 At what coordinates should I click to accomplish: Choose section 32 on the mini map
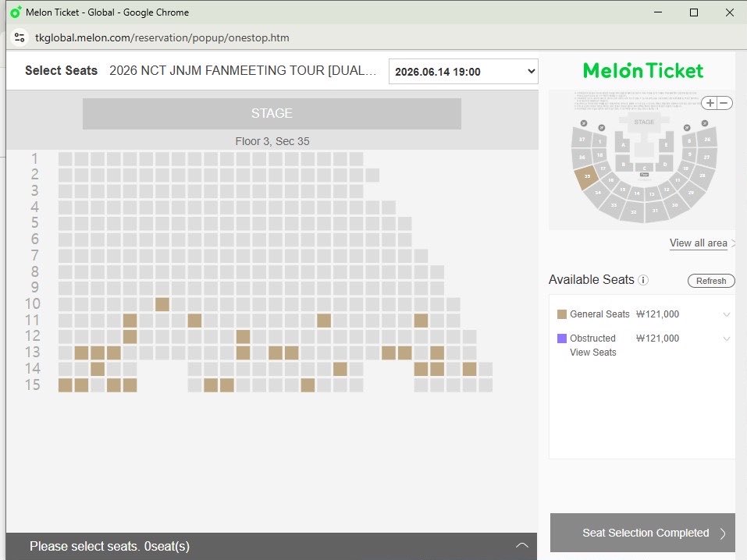[x=634, y=212]
